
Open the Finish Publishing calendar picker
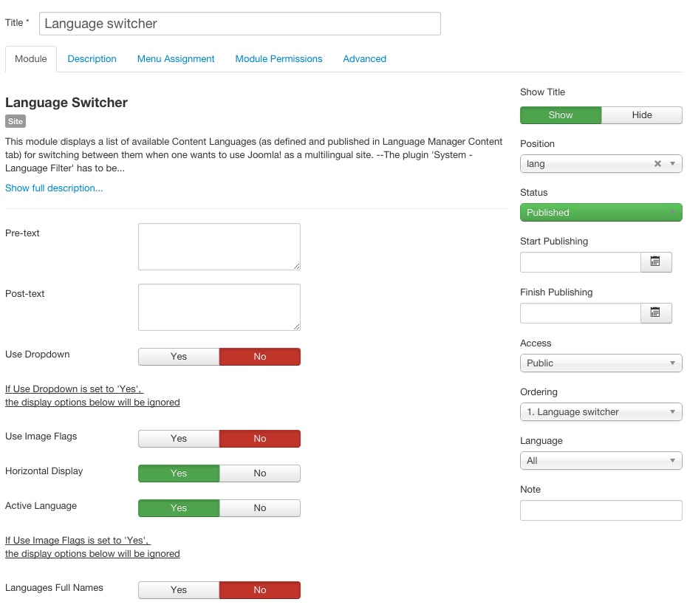coord(655,313)
